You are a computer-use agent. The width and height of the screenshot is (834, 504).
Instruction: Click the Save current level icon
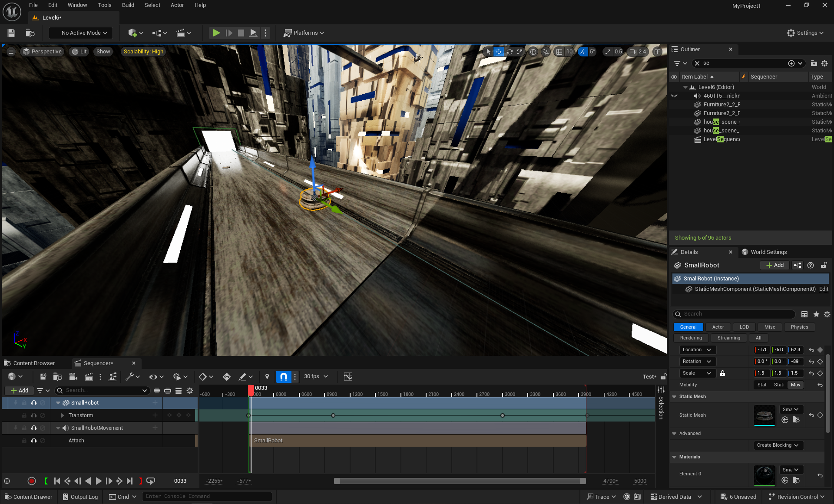(11, 33)
